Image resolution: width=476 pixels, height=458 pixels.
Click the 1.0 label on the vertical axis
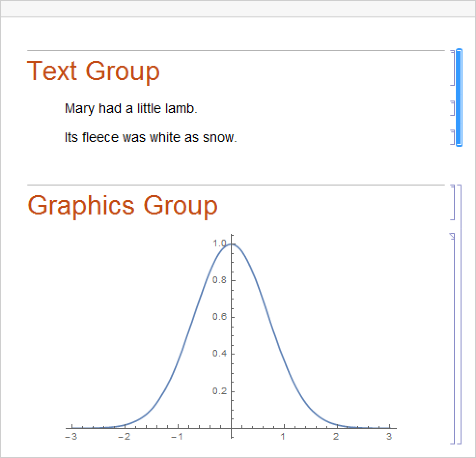(x=219, y=243)
